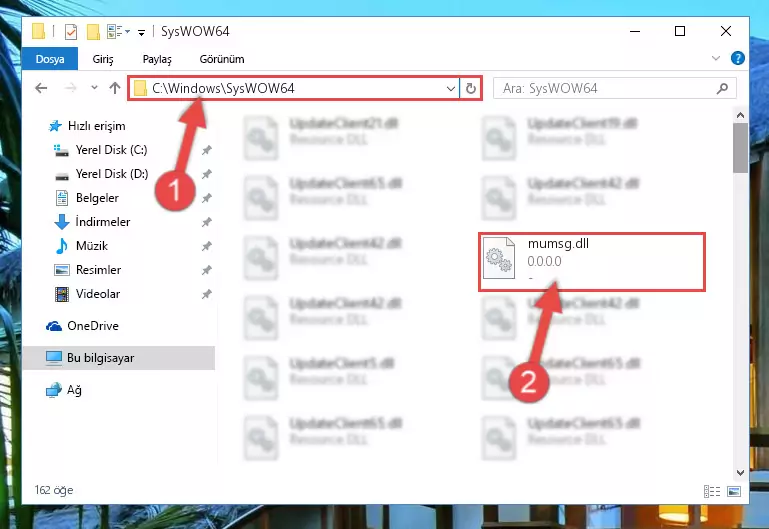This screenshot has height=529, width=769.
Task: Click the scrollbar up arrow
Action: point(741,116)
